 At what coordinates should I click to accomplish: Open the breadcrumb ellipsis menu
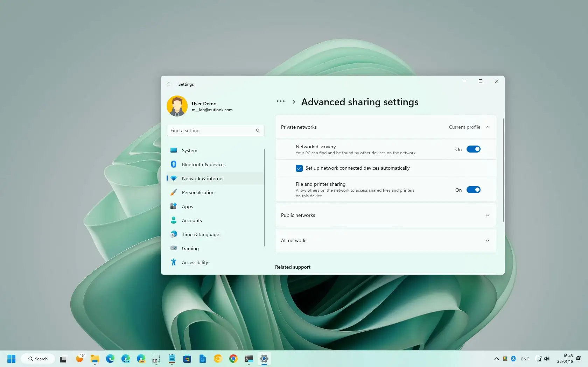point(280,101)
